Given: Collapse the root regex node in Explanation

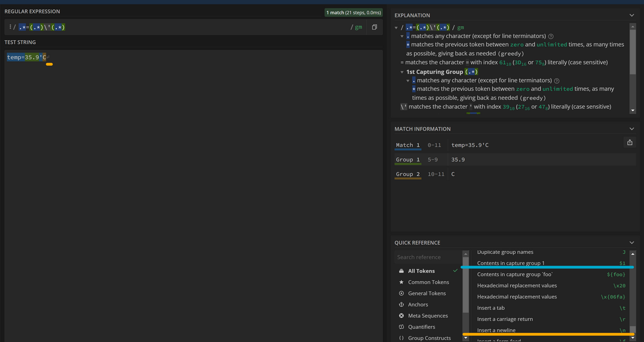Looking at the screenshot, I should point(396,27).
